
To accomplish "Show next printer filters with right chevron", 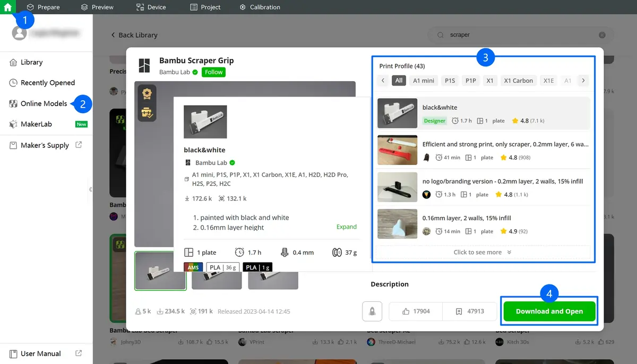I will tap(583, 81).
